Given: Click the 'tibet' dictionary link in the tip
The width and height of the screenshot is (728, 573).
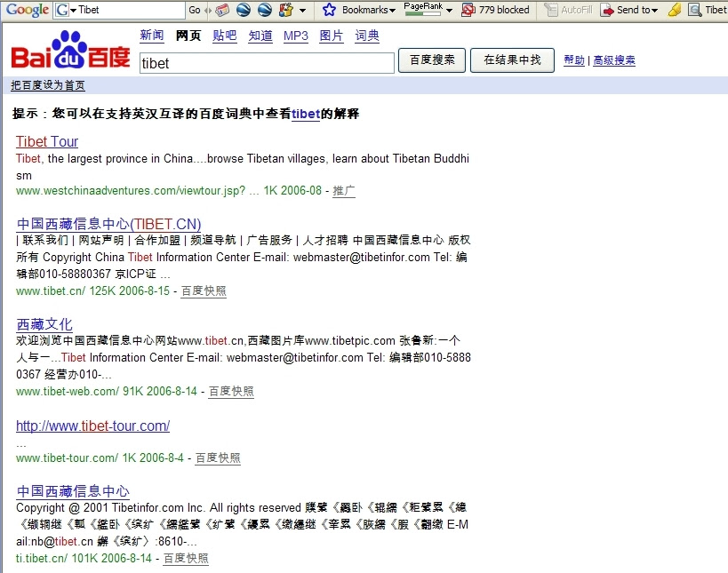Looking at the screenshot, I should [306, 114].
